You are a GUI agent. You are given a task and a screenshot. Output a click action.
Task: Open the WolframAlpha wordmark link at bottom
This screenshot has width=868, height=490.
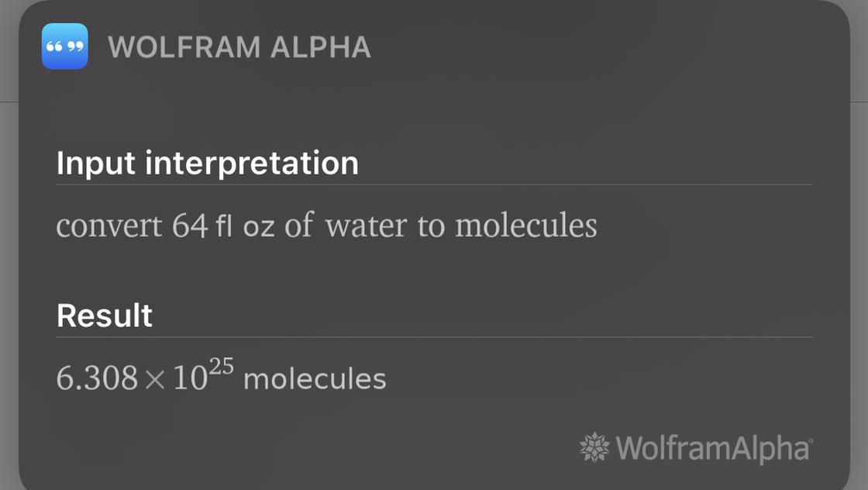pos(711,448)
